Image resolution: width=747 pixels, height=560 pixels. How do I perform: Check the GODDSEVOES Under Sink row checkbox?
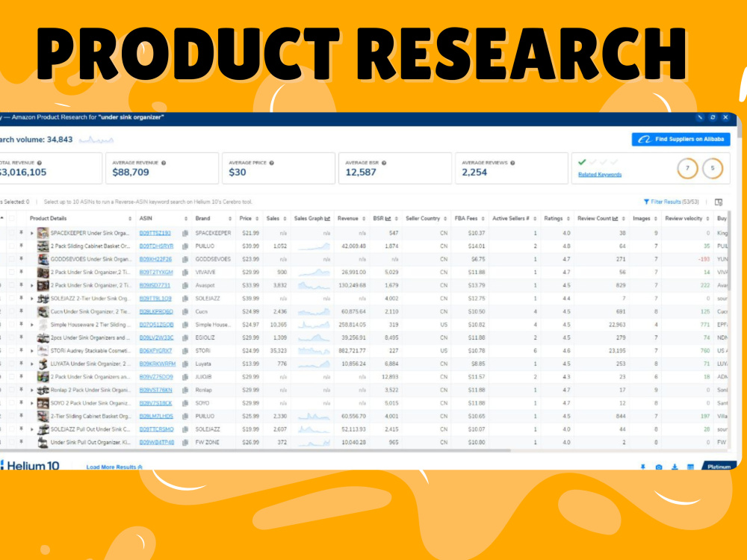11,260
